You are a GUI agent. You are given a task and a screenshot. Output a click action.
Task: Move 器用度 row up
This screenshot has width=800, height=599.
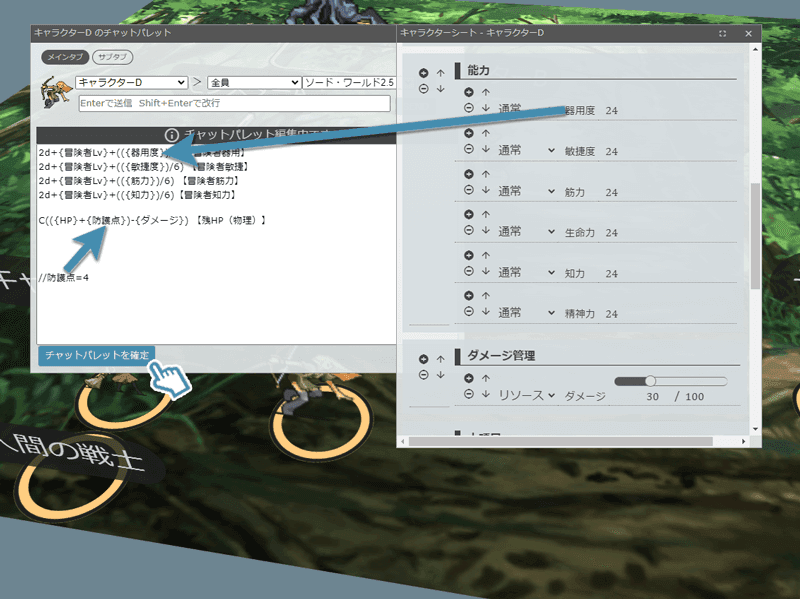[486, 92]
